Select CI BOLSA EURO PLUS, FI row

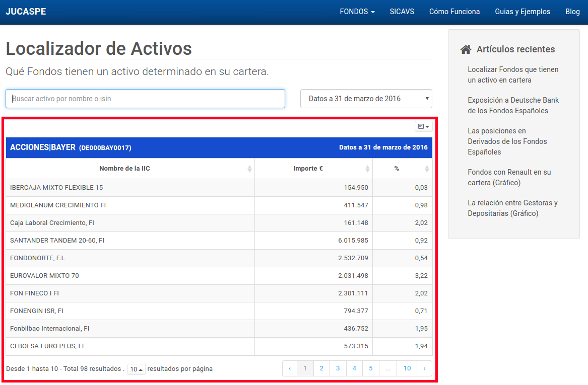[x=219, y=346]
